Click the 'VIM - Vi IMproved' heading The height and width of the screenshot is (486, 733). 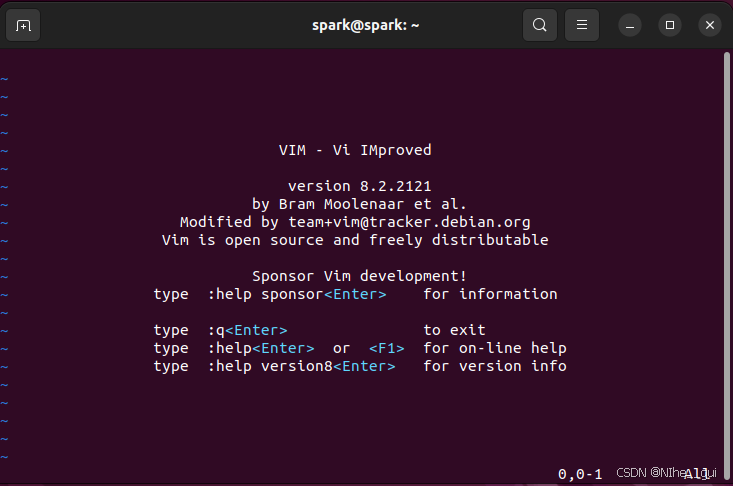pyautogui.click(x=355, y=150)
